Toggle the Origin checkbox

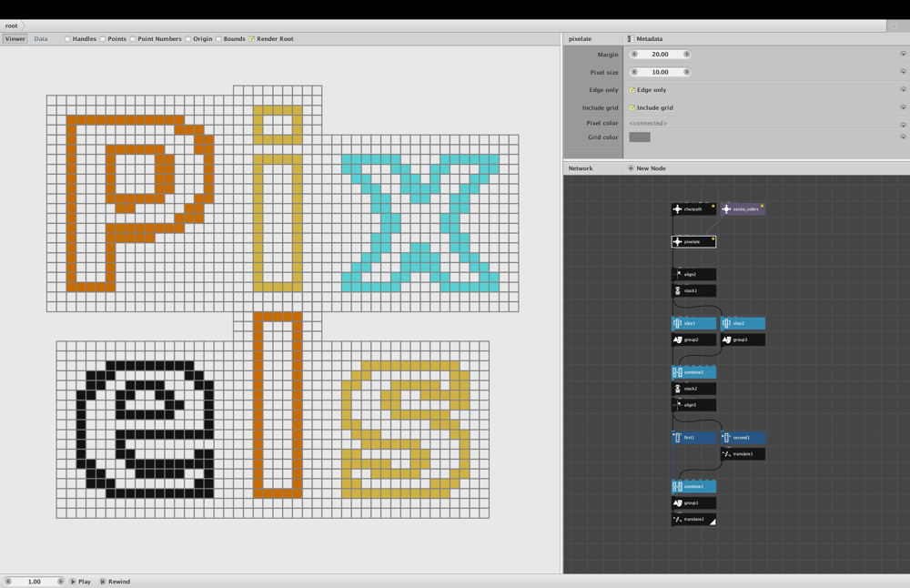(x=188, y=39)
